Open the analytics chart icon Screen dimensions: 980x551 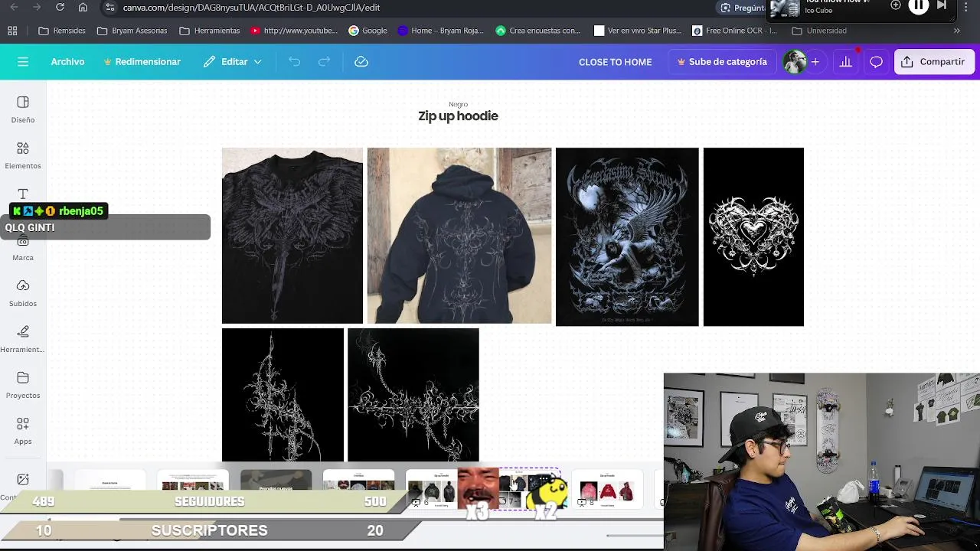point(845,62)
